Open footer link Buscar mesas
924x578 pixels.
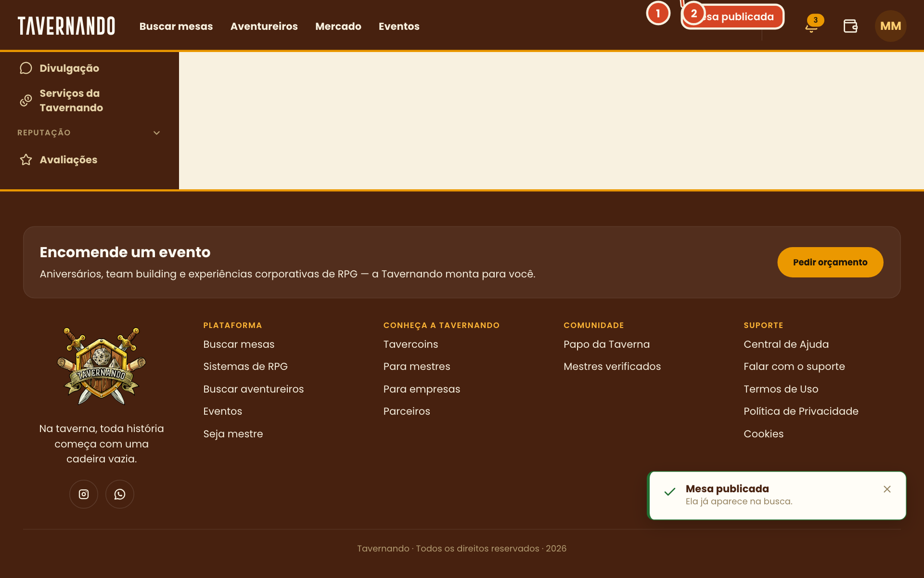tap(239, 344)
